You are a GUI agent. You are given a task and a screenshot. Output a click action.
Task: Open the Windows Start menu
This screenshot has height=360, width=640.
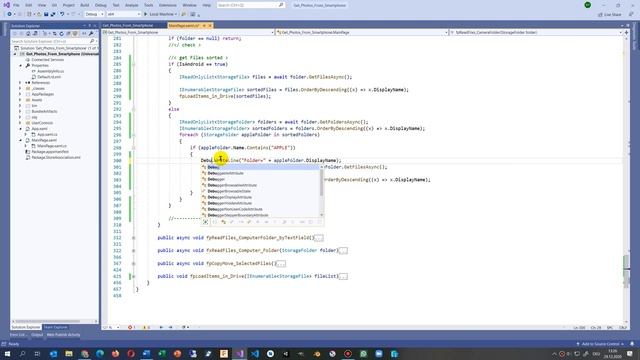coord(7,353)
